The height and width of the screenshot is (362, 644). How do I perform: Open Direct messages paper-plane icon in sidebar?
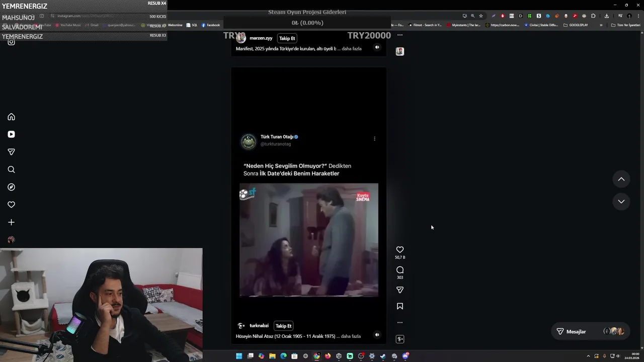pyautogui.click(x=11, y=152)
